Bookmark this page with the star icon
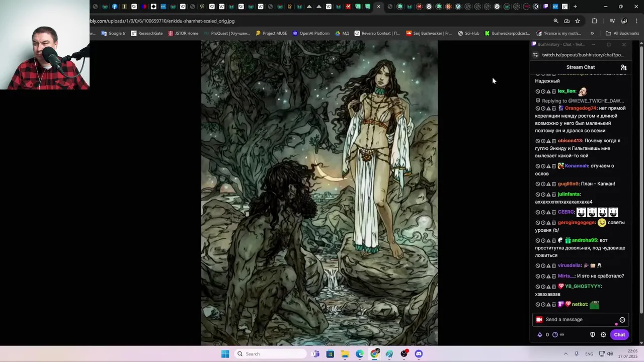This screenshot has width=644, height=362. pyautogui.click(x=578, y=21)
